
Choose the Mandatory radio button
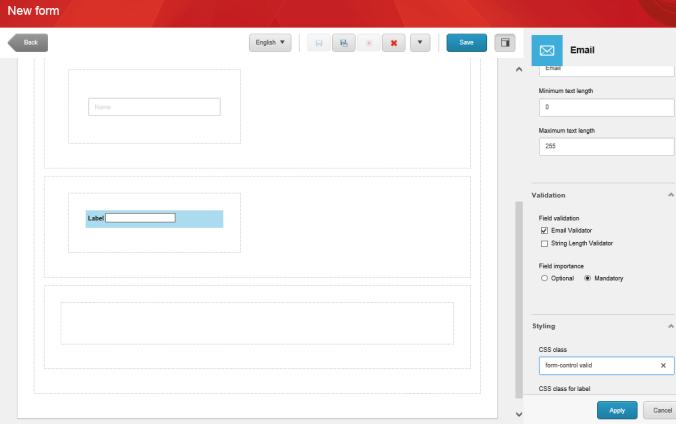click(587, 278)
